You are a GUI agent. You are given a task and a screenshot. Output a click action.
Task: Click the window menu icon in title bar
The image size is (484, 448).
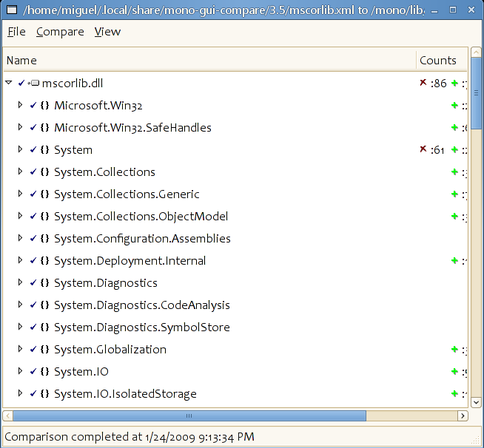click(12, 10)
